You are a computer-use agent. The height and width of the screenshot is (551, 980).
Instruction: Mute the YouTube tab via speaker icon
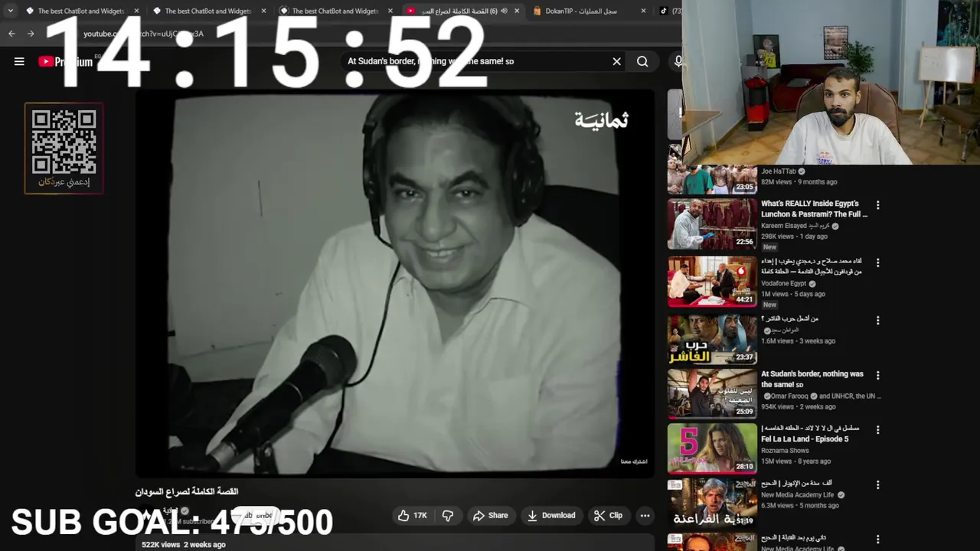click(504, 11)
